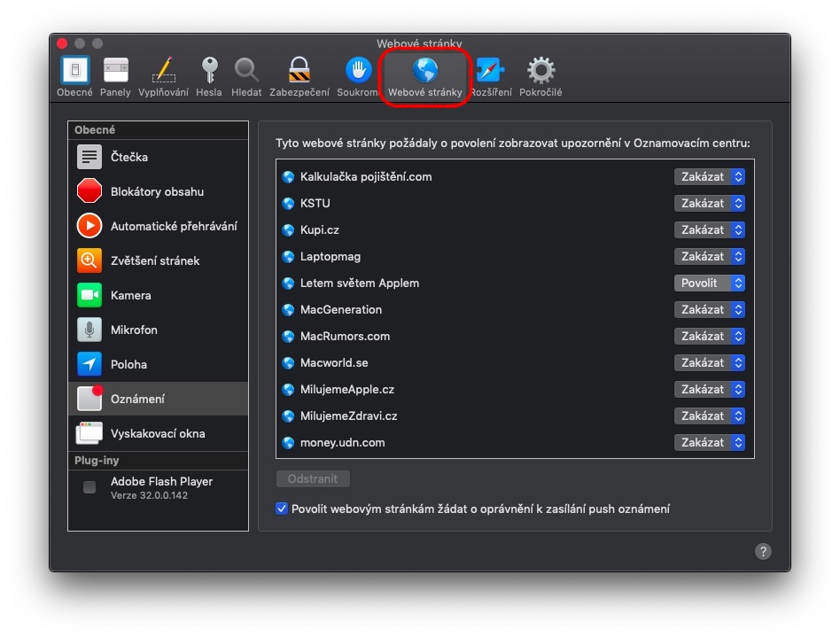Screen dimensions: 840x637
Task: Click the Odstranit button
Action: point(312,478)
